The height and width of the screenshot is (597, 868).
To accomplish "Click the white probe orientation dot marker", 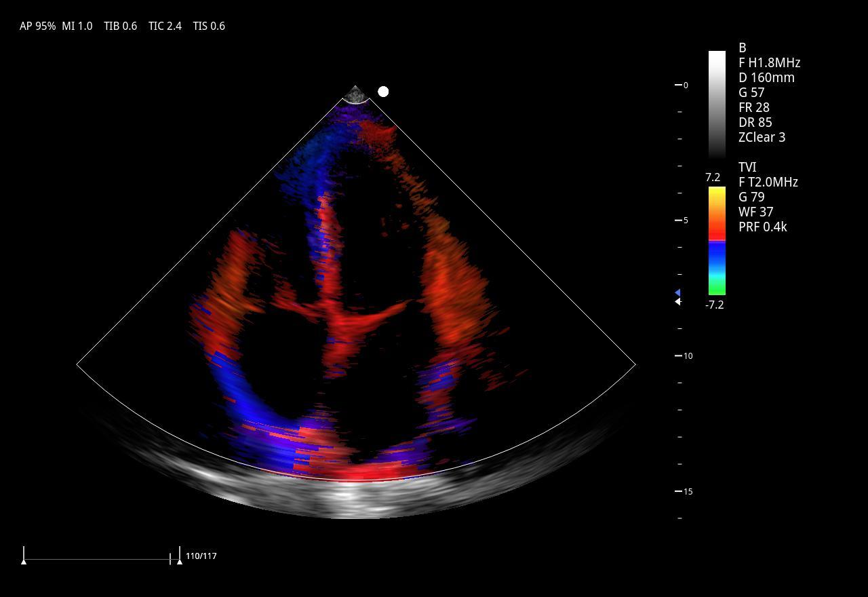I will point(383,92).
